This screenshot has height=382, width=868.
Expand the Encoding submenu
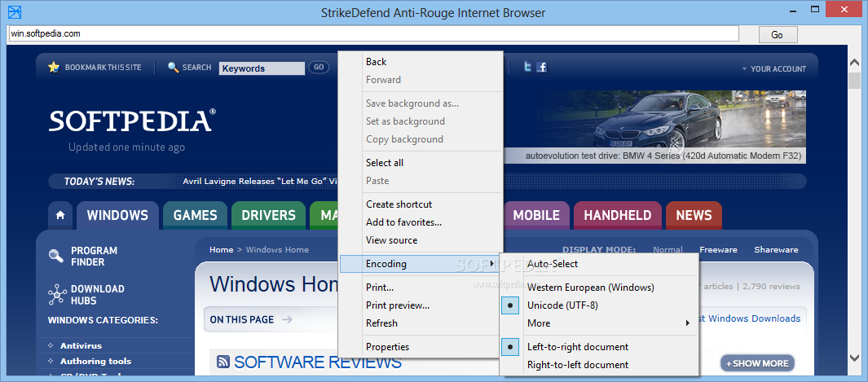420,264
